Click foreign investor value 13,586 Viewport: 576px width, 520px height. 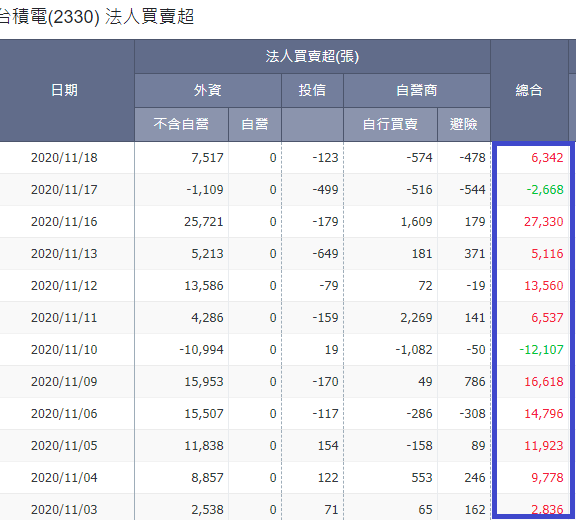pyautogui.click(x=204, y=286)
